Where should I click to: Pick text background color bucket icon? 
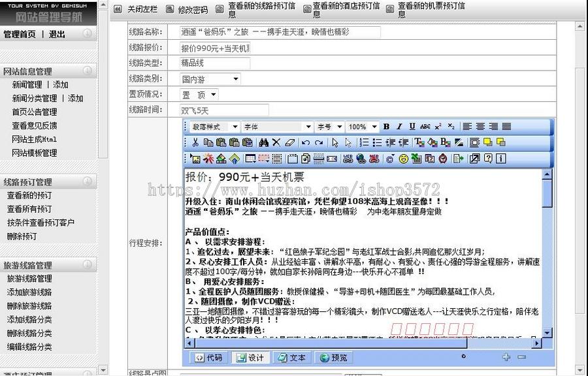(x=433, y=142)
